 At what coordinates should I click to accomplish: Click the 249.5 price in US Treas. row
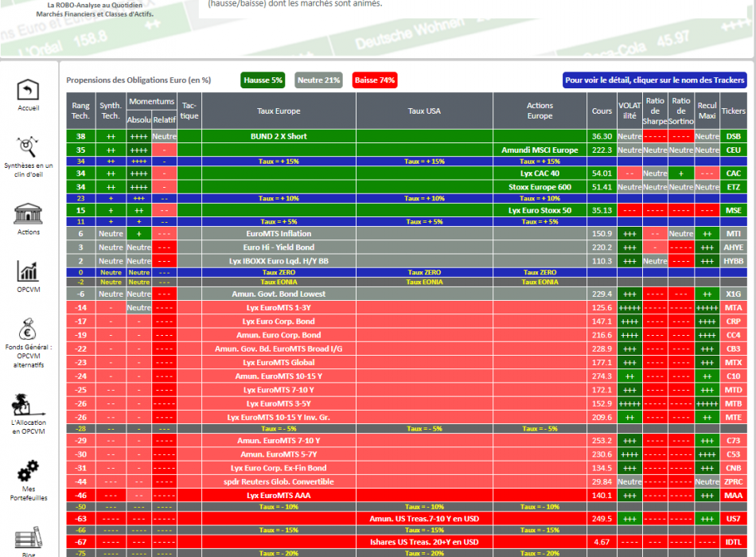click(x=602, y=519)
